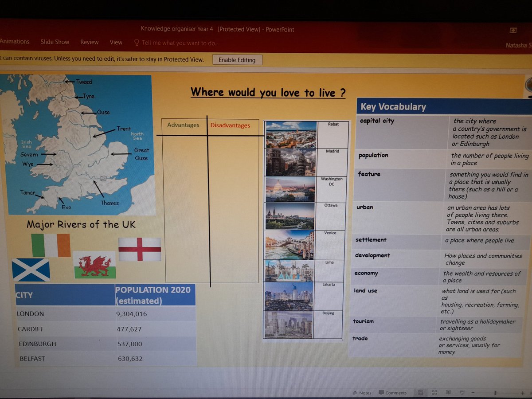Select the Jakarta skyline photo

click(289, 296)
